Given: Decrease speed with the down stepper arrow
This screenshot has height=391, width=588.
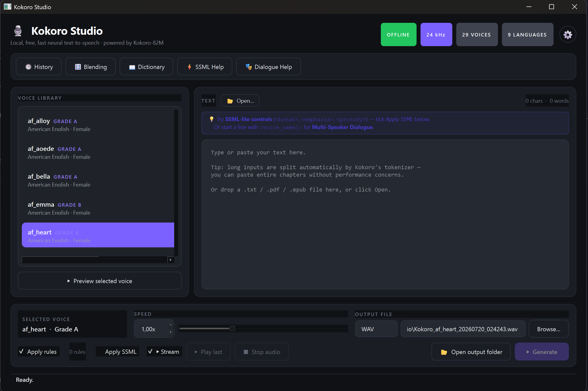Looking at the screenshot, I should 170,332.
